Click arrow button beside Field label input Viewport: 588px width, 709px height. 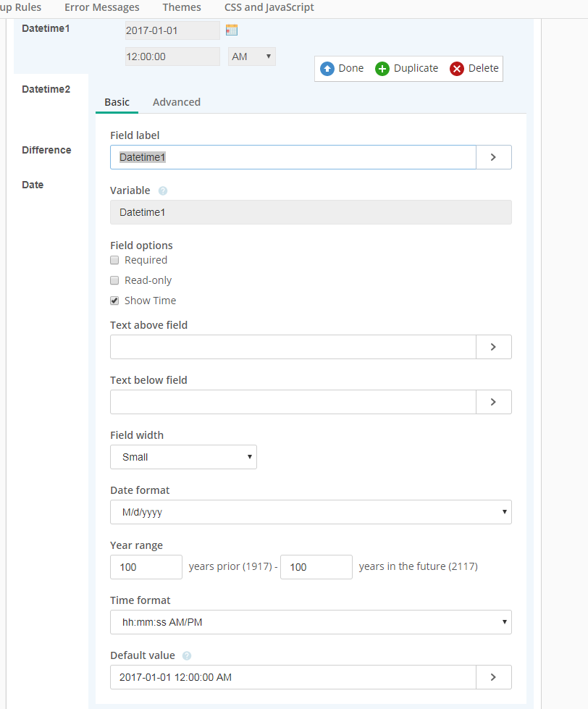pyautogui.click(x=494, y=157)
